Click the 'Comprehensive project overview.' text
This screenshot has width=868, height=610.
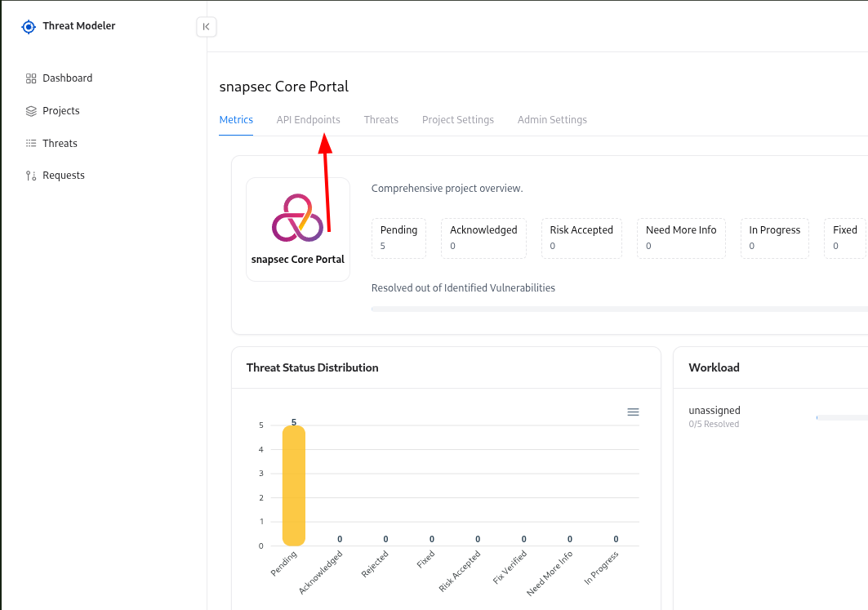447,188
